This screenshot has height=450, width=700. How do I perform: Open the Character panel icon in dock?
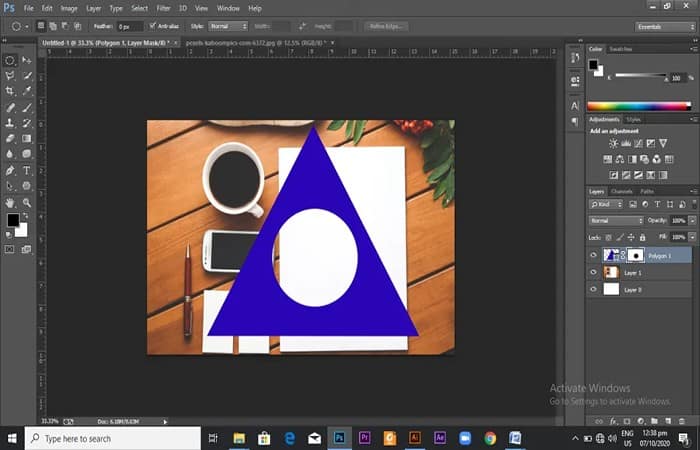click(575, 106)
